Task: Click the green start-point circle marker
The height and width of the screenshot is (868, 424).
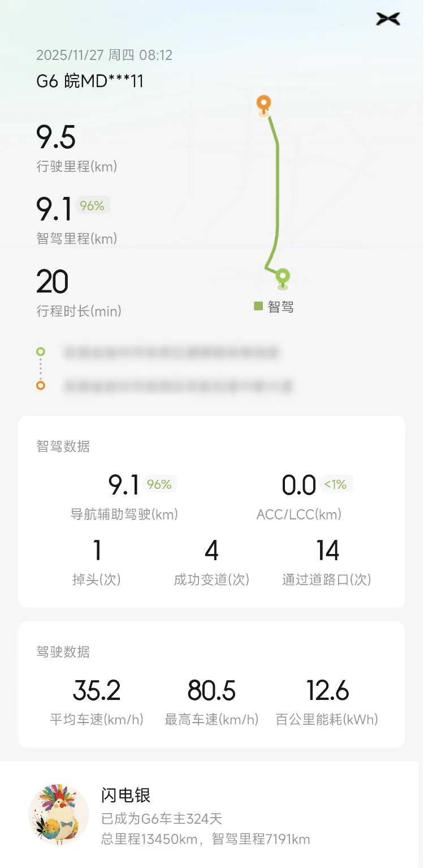Action: (41, 351)
